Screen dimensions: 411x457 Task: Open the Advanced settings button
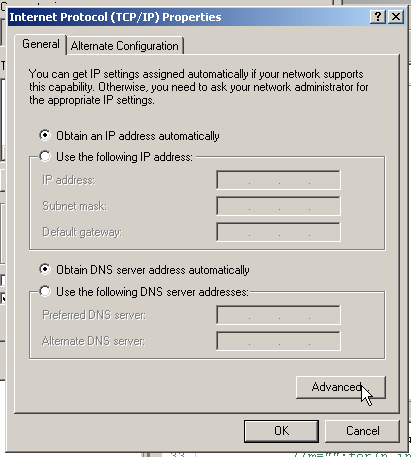[341, 387]
